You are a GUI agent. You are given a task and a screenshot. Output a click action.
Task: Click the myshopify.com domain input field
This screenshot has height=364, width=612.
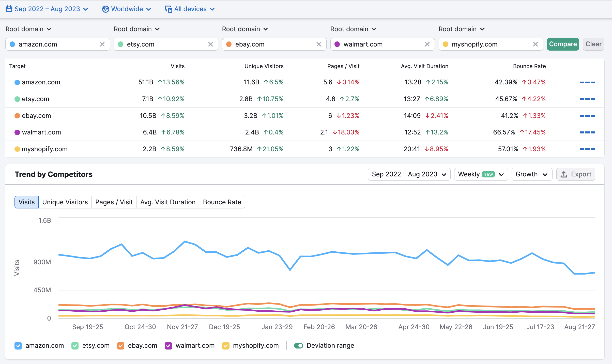[491, 44]
